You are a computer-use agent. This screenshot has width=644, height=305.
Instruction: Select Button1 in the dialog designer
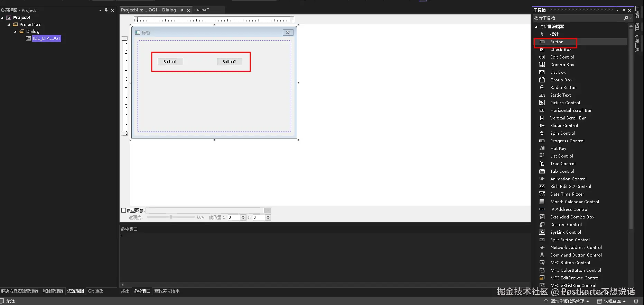[x=170, y=62]
